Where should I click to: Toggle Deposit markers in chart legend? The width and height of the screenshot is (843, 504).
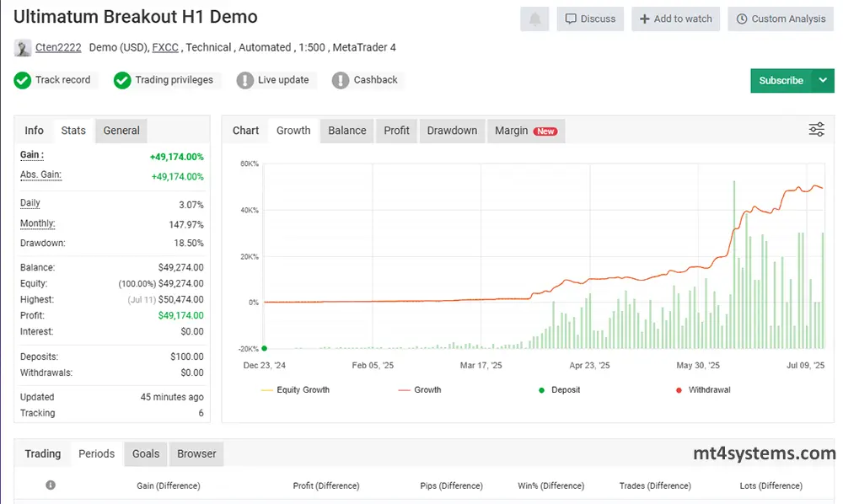558,390
